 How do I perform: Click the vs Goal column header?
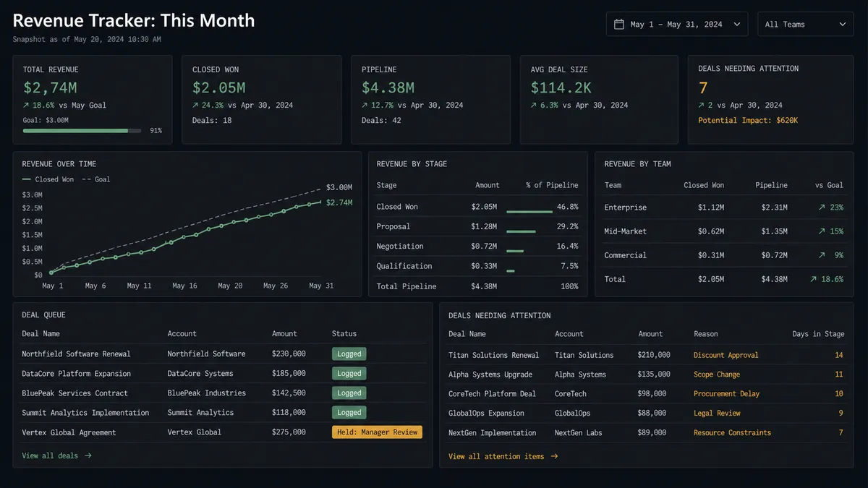(829, 185)
